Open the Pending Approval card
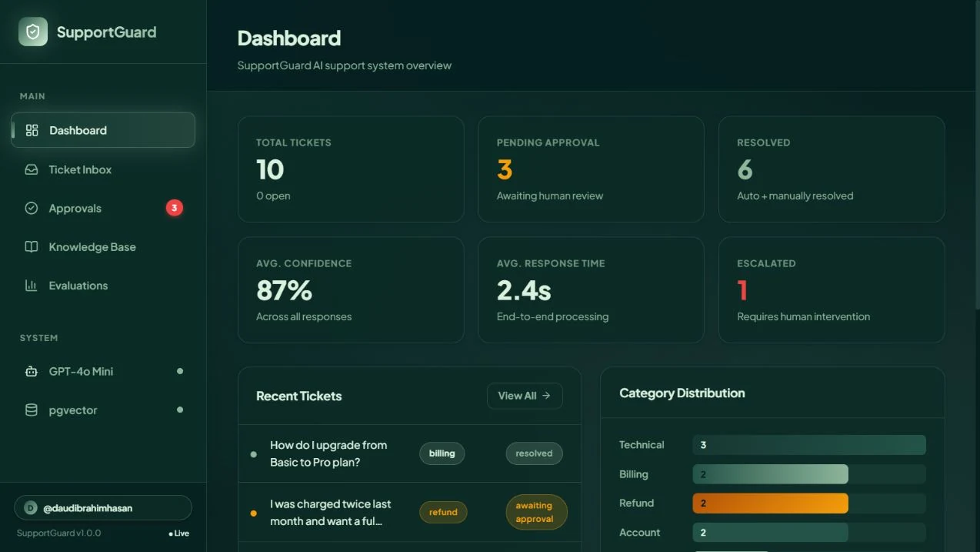 591,169
